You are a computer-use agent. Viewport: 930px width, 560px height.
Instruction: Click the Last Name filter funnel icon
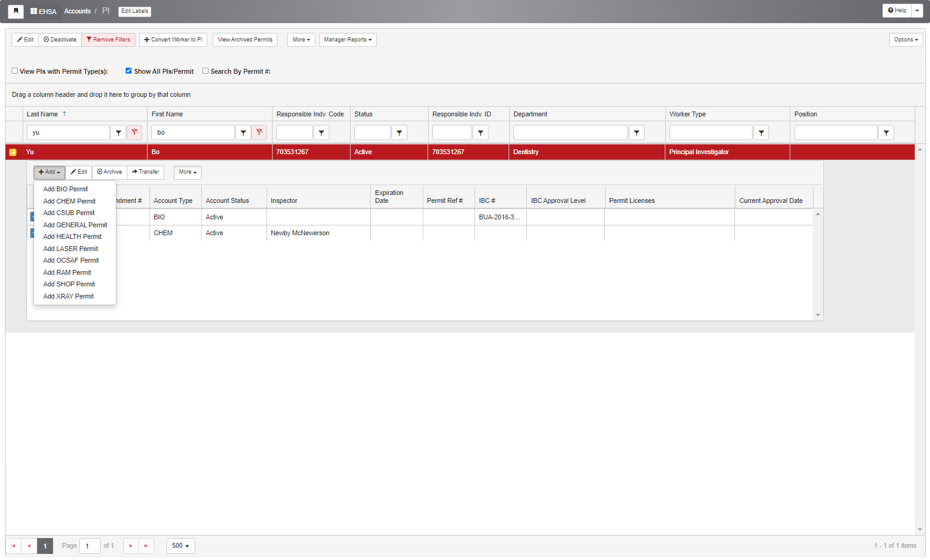tap(118, 132)
